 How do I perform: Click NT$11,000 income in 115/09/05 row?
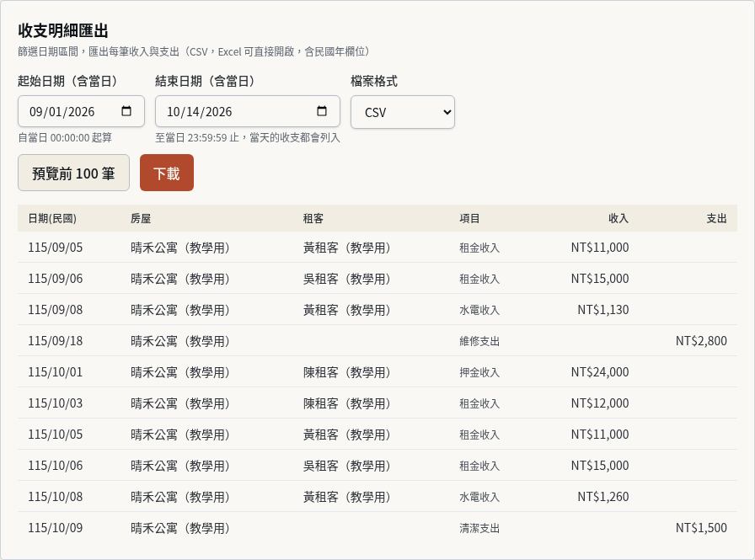[x=600, y=248]
